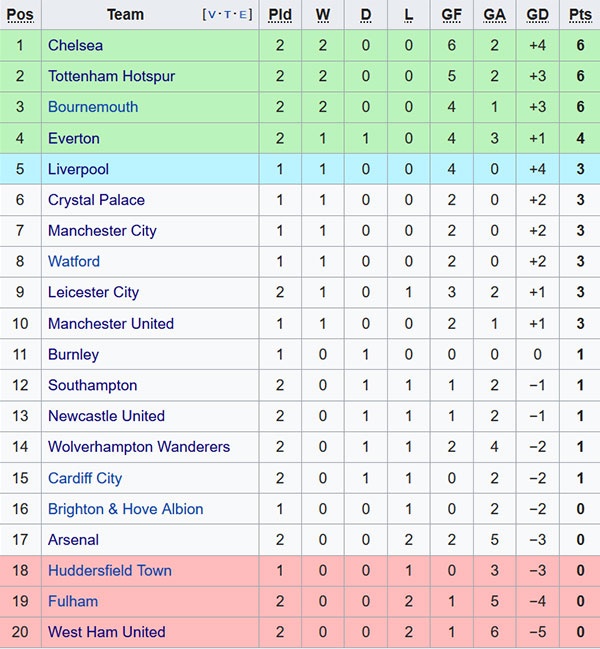Click the Tottenham Hotspur link

(x=110, y=76)
